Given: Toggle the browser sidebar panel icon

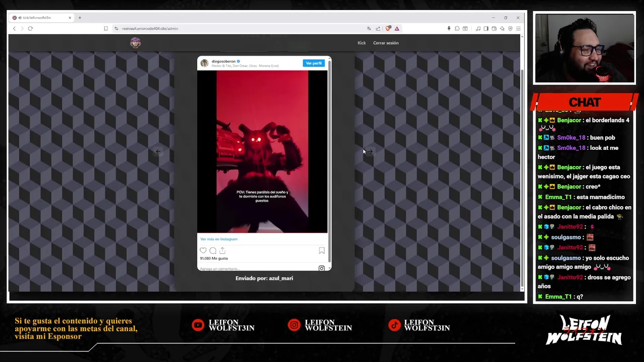Looking at the screenshot, I should coord(486,29).
